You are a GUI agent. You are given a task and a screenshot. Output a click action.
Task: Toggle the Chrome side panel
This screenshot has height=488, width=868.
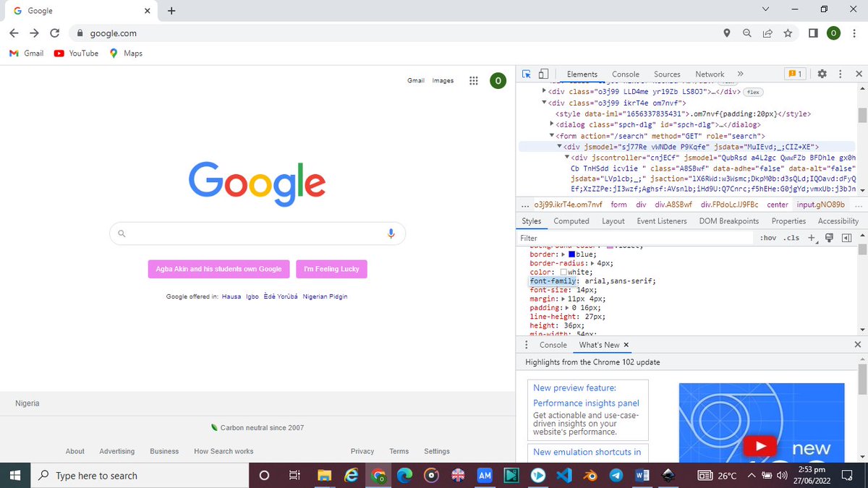click(812, 33)
